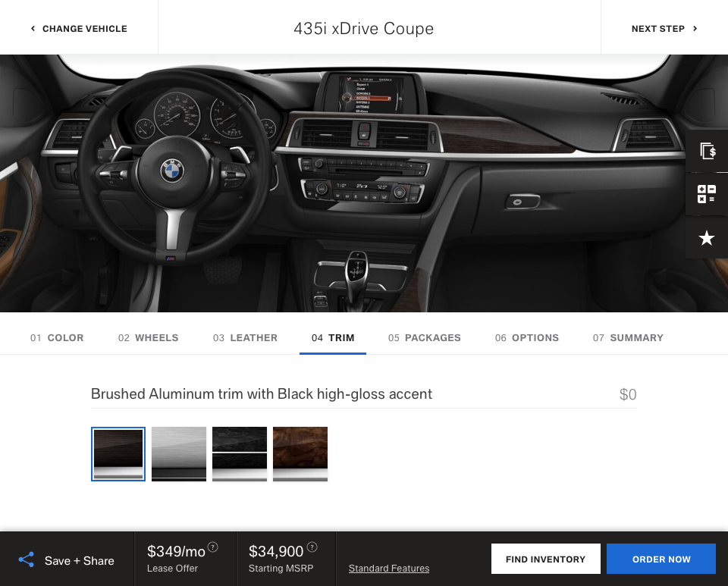The width and height of the screenshot is (728, 586).
Task: Proceed with Next Step button
Action: tap(664, 29)
